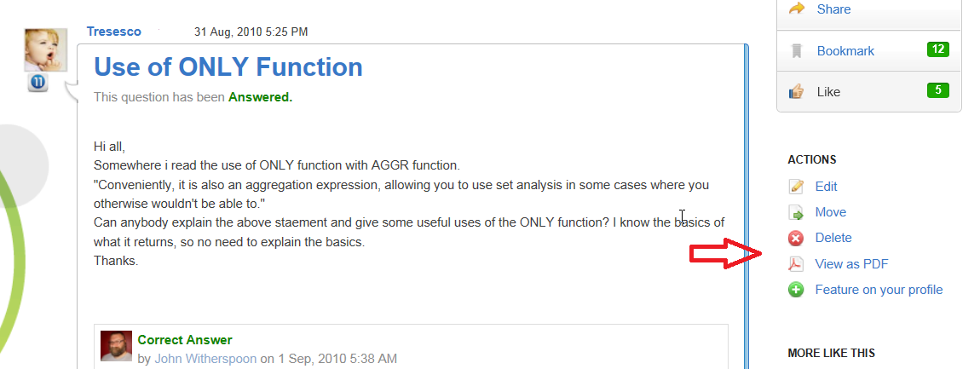Bookmark this question via Bookmark link
This screenshot has width=980, height=369.
point(845,51)
